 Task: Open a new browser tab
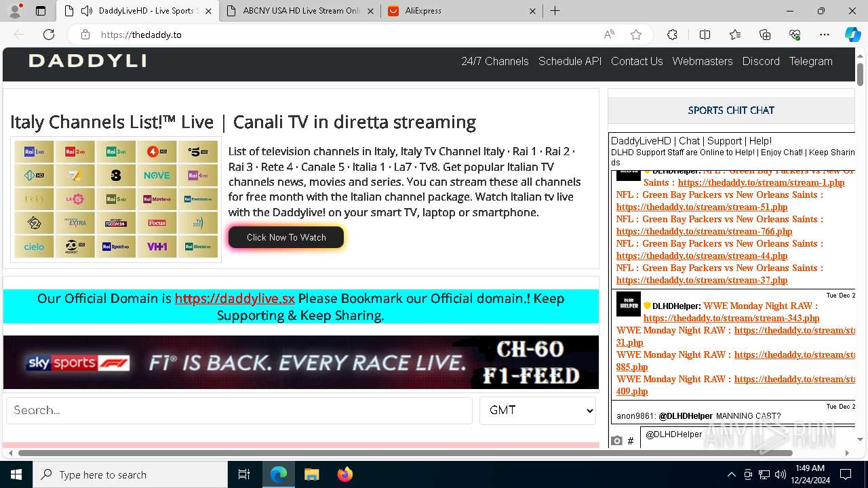pos(555,11)
